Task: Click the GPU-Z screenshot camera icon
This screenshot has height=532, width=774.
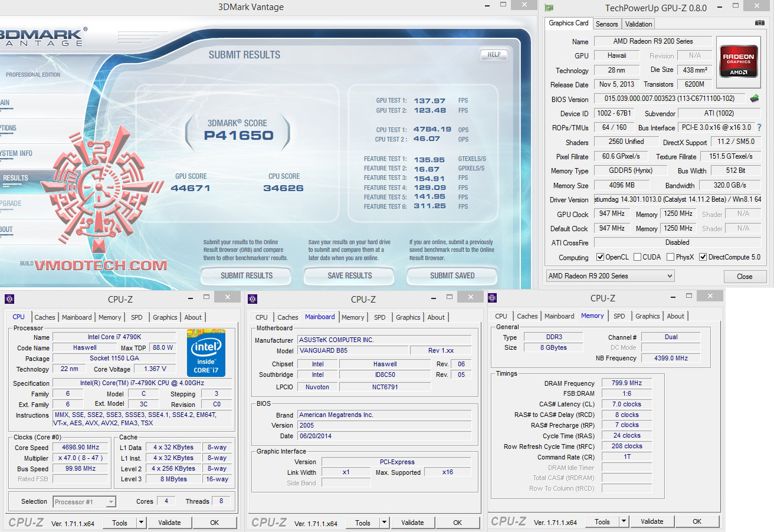Action: [x=759, y=23]
